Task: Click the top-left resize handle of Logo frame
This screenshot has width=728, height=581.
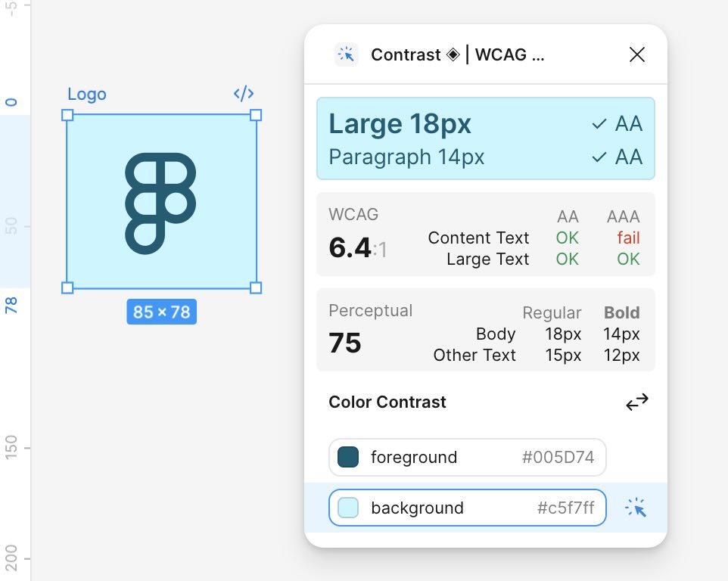Action: tap(67, 115)
